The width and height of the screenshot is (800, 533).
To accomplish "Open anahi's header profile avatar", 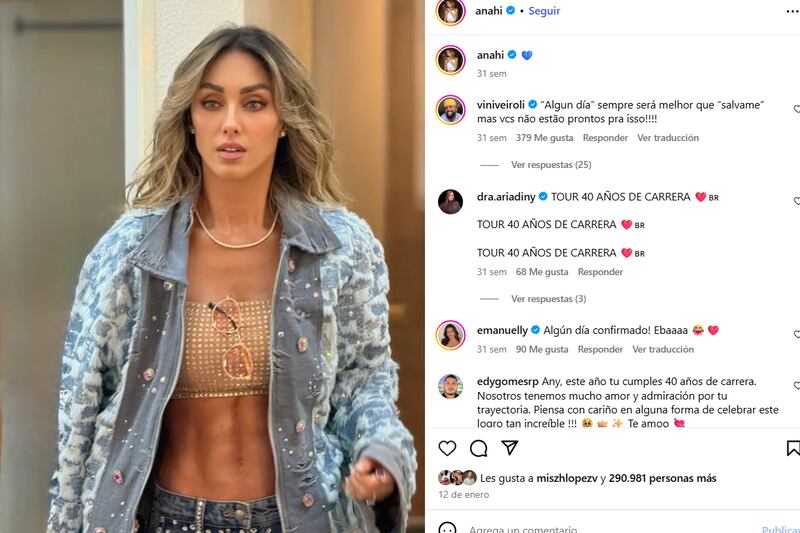I will (x=451, y=11).
